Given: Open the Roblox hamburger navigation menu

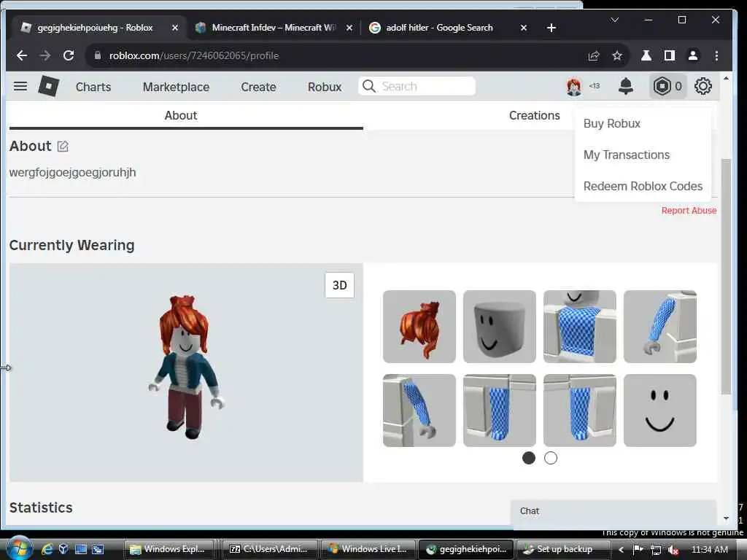Looking at the screenshot, I should click(x=20, y=86).
